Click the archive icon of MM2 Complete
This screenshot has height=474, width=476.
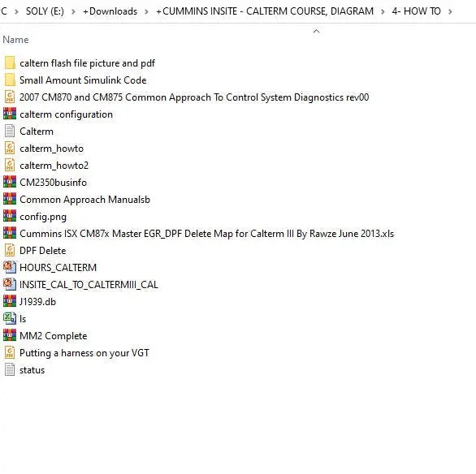[x=10, y=336]
